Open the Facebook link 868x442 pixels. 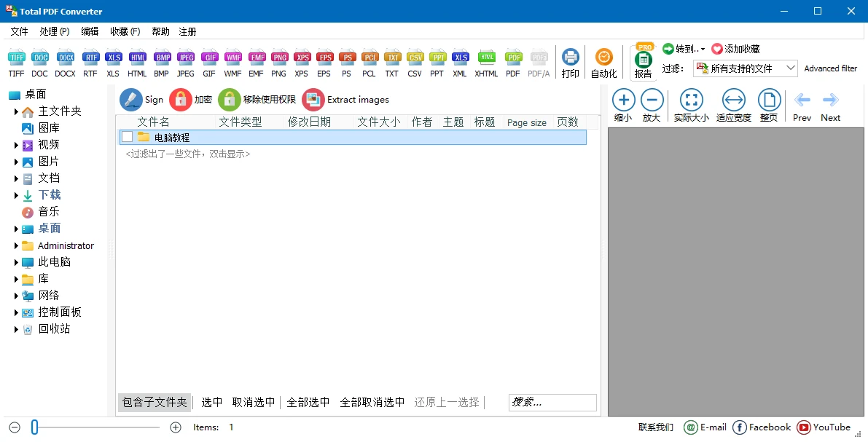tap(762, 427)
